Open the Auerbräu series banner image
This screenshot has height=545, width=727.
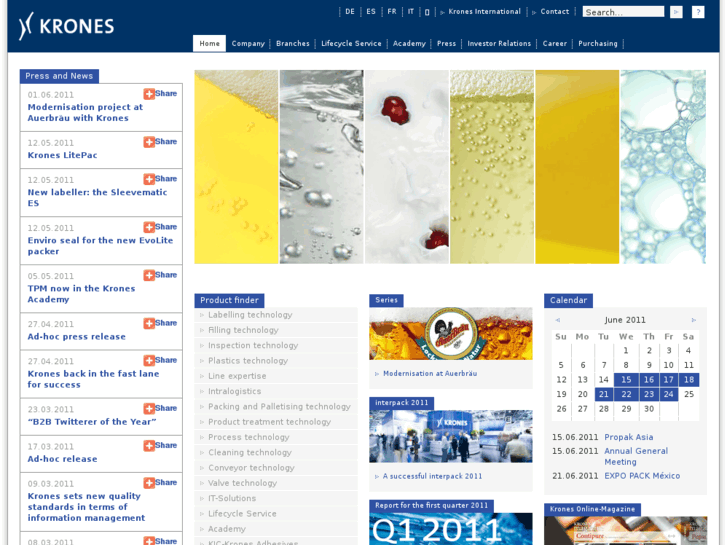[451, 333]
